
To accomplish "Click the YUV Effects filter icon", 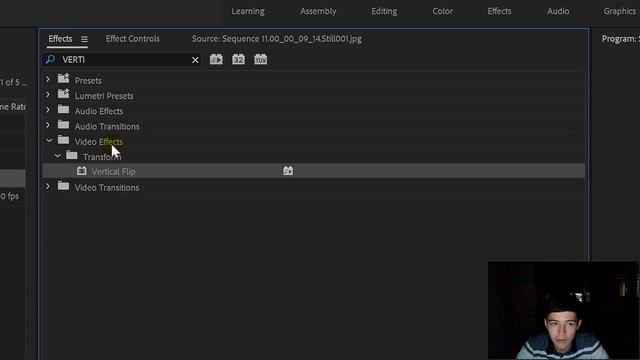I will (260, 60).
